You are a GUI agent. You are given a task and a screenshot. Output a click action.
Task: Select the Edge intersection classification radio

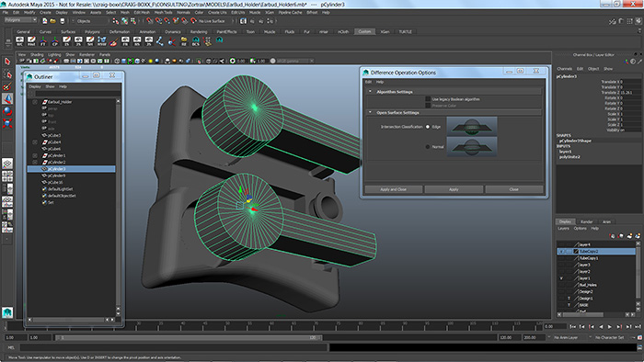tap(428, 127)
